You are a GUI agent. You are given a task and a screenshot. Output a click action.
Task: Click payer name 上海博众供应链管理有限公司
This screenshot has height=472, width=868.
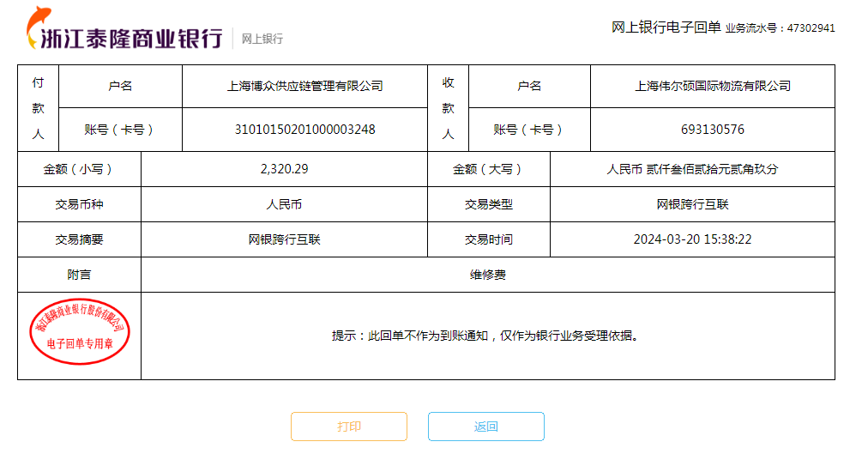[x=304, y=86]
